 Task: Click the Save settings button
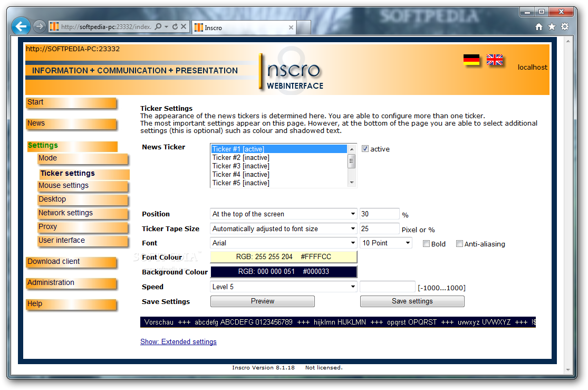412,301
